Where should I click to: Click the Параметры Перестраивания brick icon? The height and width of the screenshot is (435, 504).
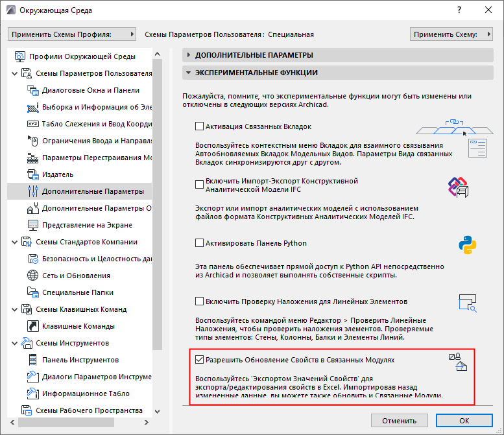tap(33, 158)
